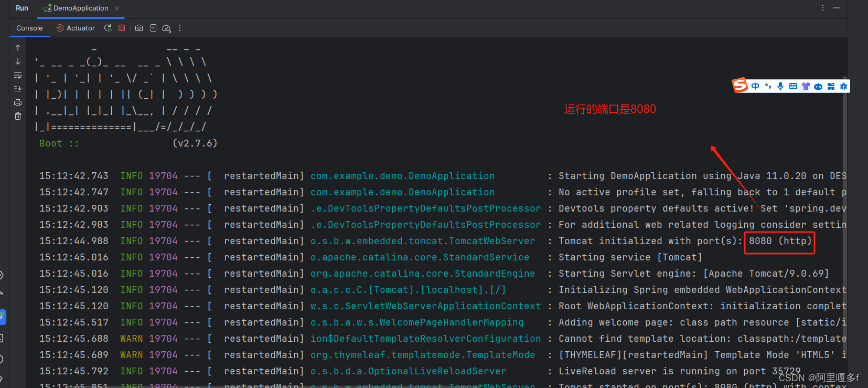Click com.example.demo.DemoApplication in the 15:12:42.743 row
The height and width of the screenshot is (388, 868).
tap(402, 176)
